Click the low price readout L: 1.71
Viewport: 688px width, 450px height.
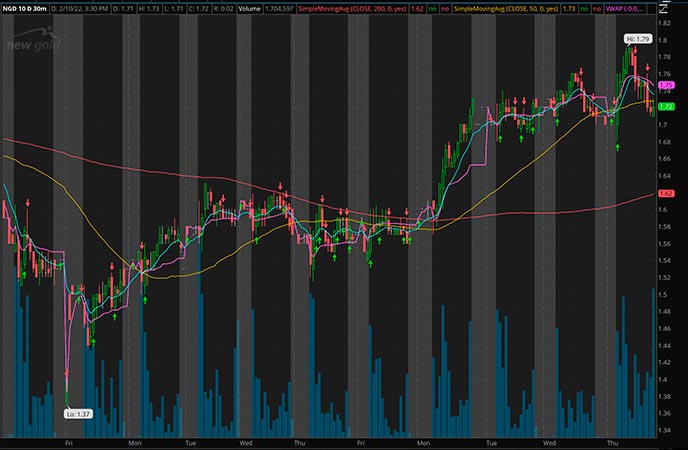[176, 8]
